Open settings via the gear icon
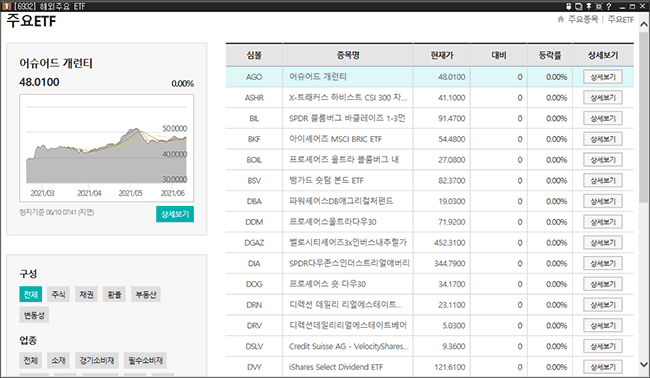 599,6
